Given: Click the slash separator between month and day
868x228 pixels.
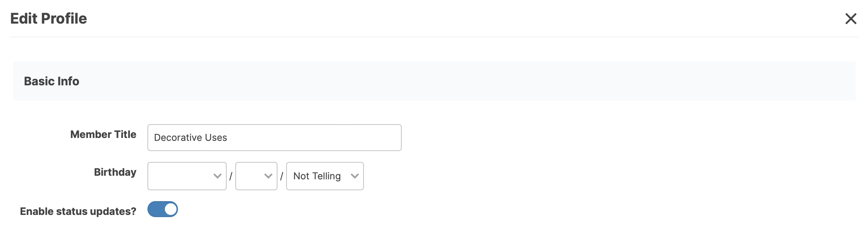Looking at the screenshot, I should coord(231,176).
